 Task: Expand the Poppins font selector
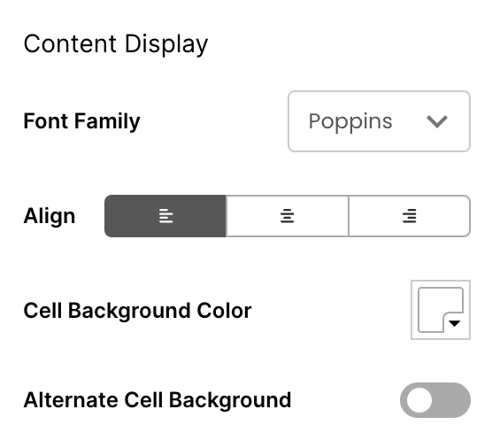pyautogui.click(x=379, y=121)
